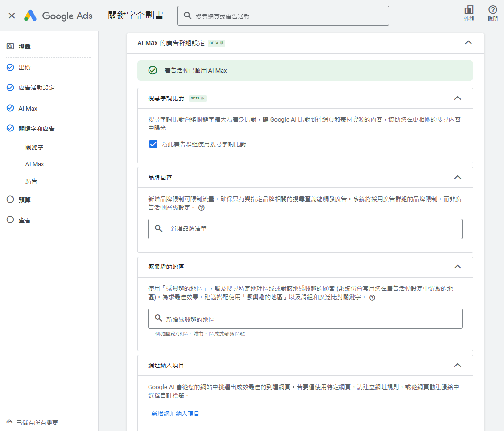Go to the 預算 step

[25, 200]
